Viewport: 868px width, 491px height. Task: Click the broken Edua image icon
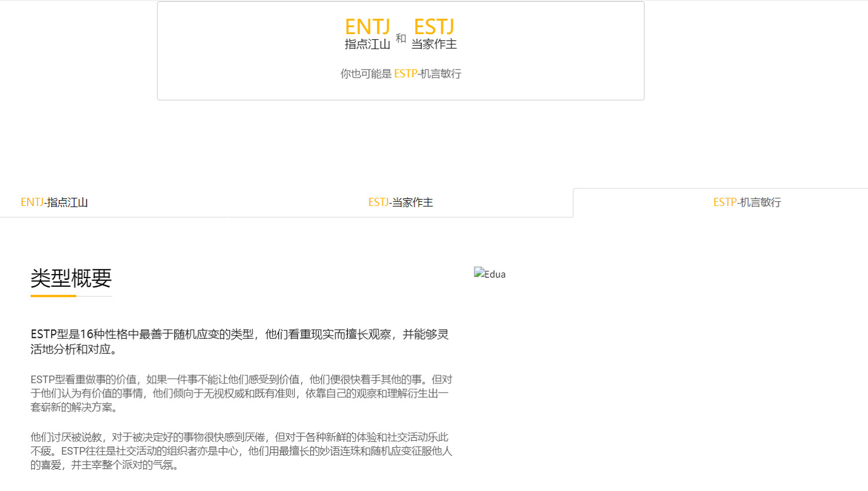pyautogui.click(x=479, y=273)
